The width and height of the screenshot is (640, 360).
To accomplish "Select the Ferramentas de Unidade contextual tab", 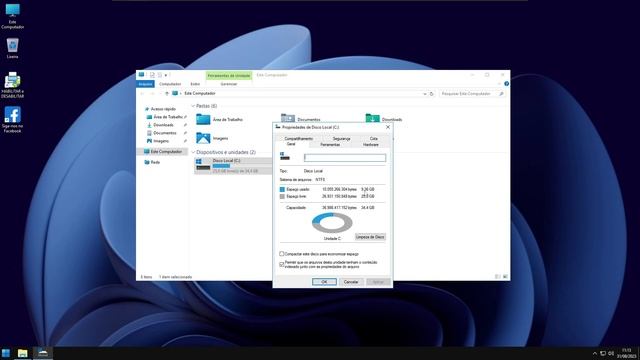I will click(229, 76).
